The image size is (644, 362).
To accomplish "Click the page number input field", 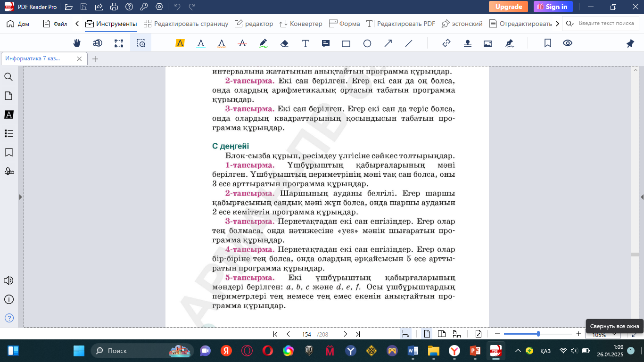I will pyautogui.click(x=306, y=334).
